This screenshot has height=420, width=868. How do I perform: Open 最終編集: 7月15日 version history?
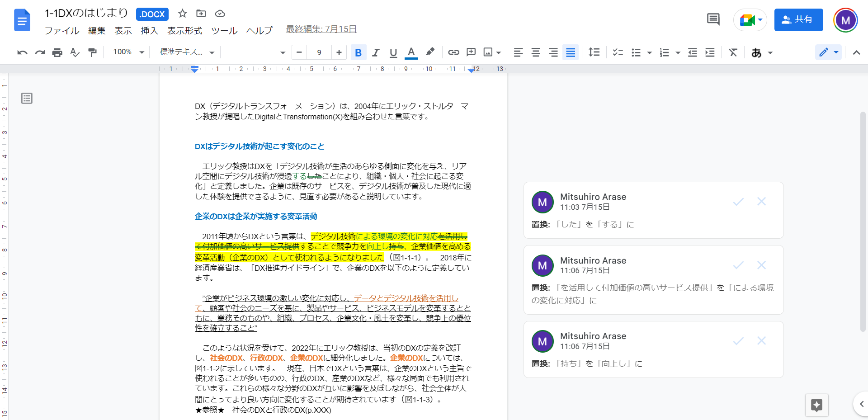point(321,29)
